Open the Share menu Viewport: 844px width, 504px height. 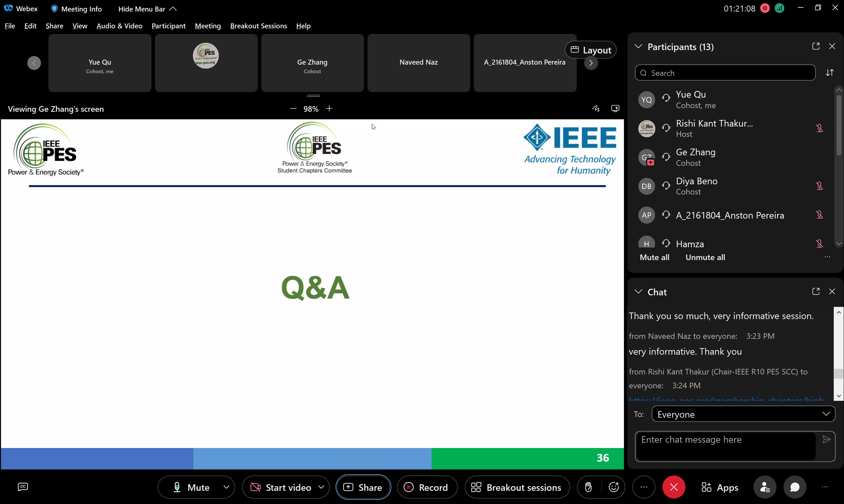(x=54, y=26)
